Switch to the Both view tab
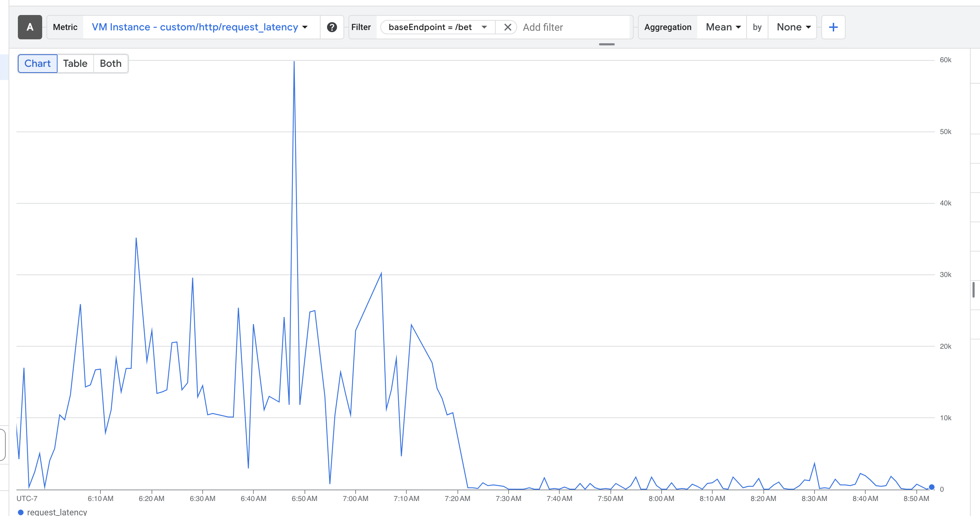Screen dimensions: 980x516 [x=110, y=64]
